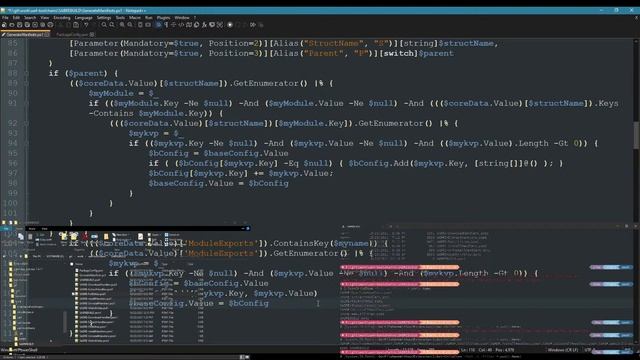
Task: Toggle the Indent Guide toolbar icon
Action: tap(173, 25)
